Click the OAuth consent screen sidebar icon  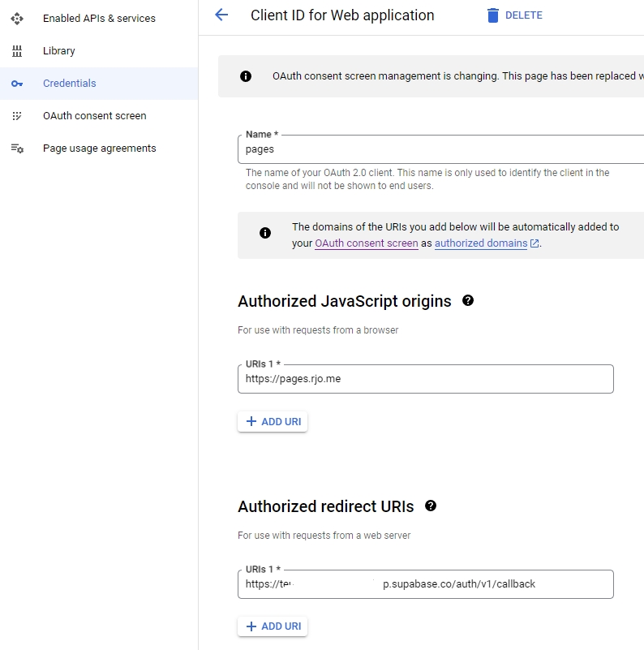(17, 116)
